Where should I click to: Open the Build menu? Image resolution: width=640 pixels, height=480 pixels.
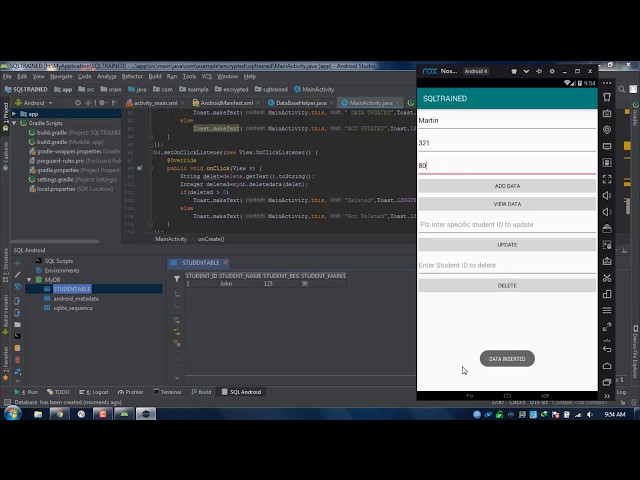(x=155, y=76)
